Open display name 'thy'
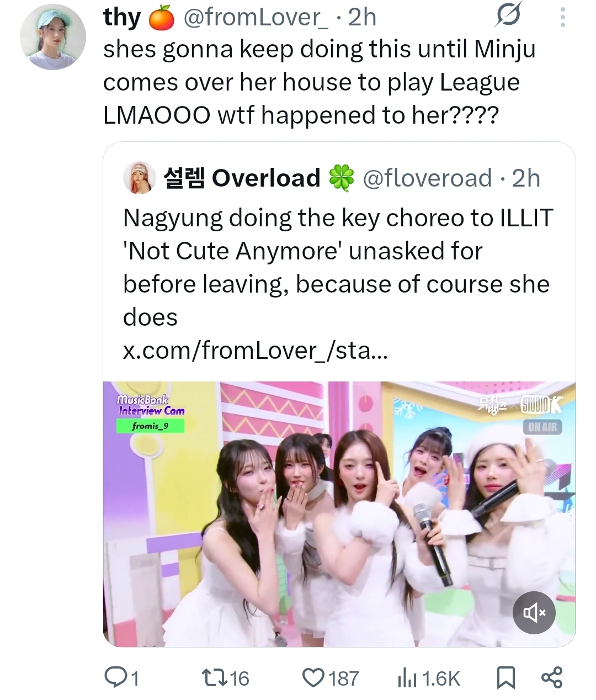596x700 pixels. tap(122, 18)
